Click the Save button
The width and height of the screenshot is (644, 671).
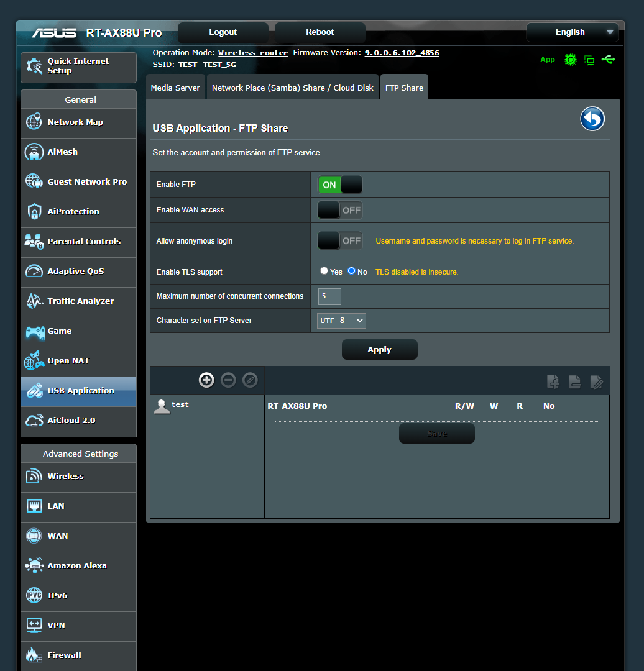click(x=437, y=434)
